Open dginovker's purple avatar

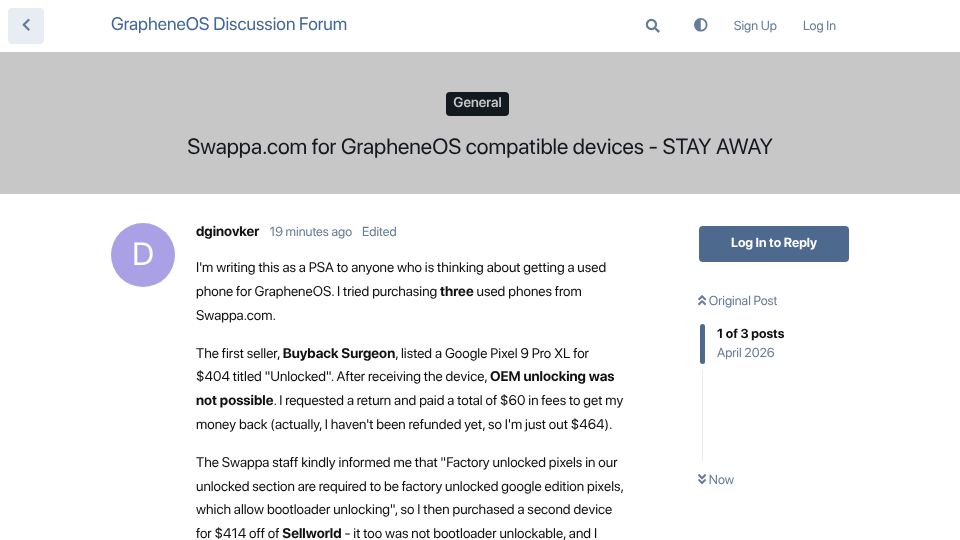click(143, 255)
